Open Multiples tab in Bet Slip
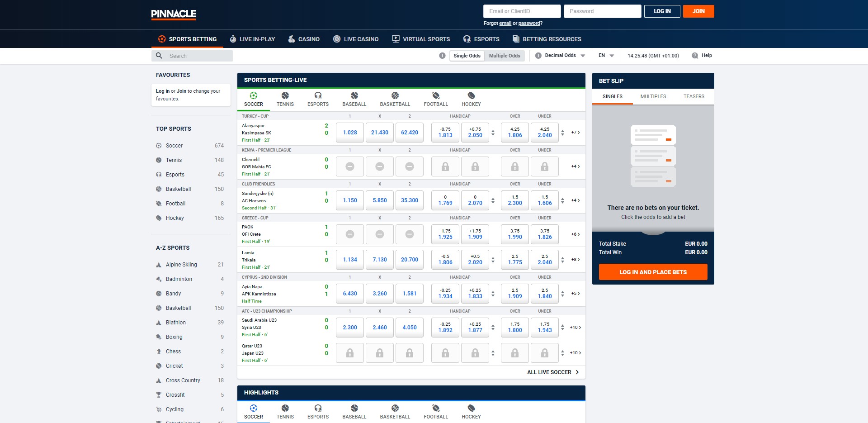Screen dimensions: 868x423 tap(653, 96)
